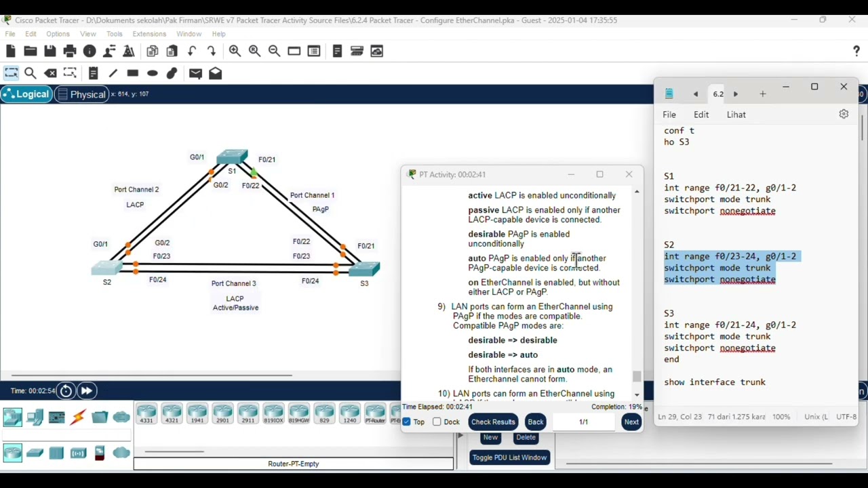Paste with the toolbar paste icon
Image resolution: width=868 pixels, height=488 pixels.
pyautogui.click(x=172, y=51)
